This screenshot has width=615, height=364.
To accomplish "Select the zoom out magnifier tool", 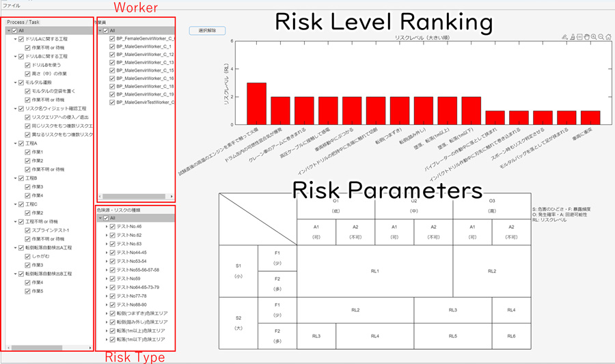I will click(x=601, y=37).
